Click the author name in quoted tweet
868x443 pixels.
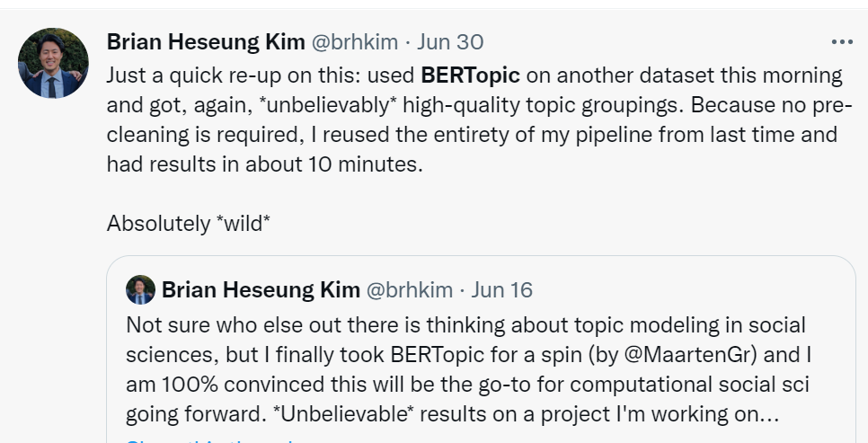point(260,289)
